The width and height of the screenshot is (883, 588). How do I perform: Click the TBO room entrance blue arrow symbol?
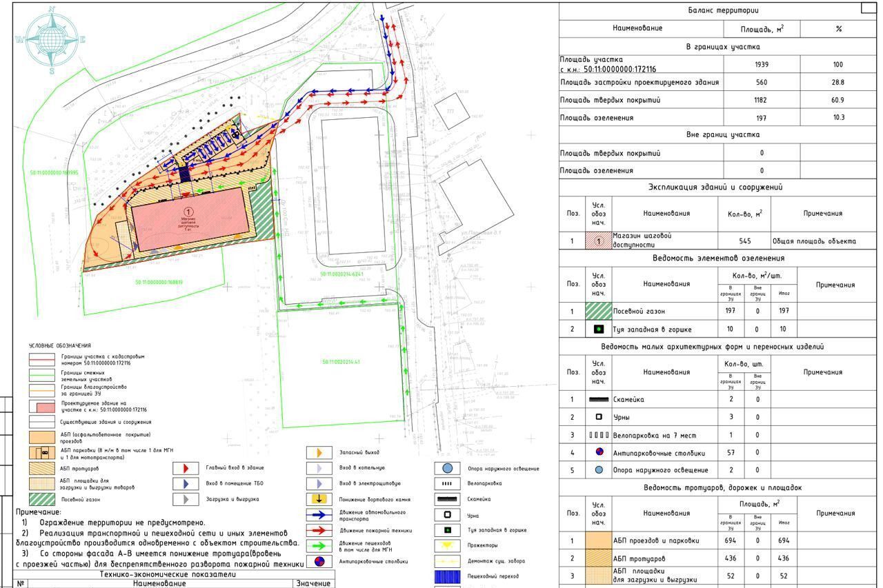click(185, 484)
